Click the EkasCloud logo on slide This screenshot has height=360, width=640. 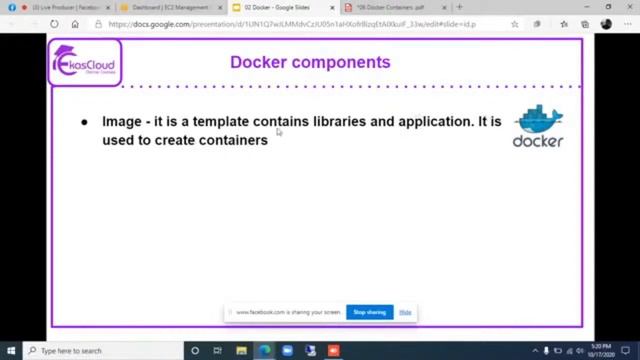click(84, 62)
